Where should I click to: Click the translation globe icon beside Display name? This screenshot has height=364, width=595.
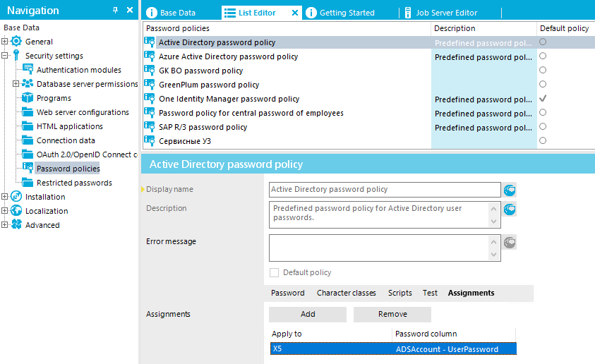pos(510,190)
